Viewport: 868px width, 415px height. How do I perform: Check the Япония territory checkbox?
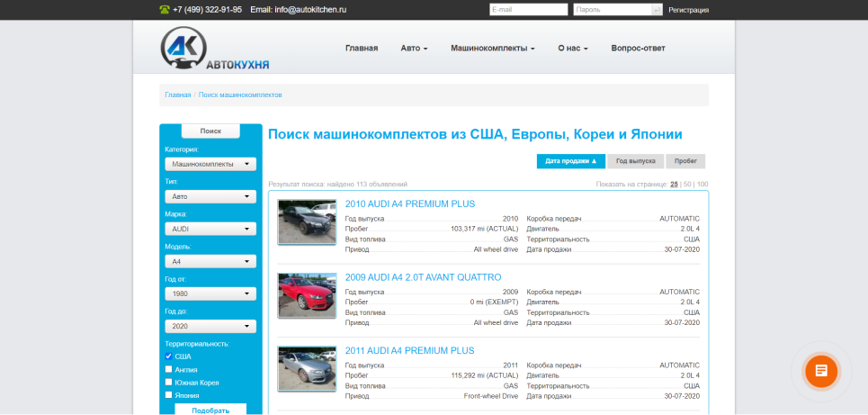pos(169,395)
